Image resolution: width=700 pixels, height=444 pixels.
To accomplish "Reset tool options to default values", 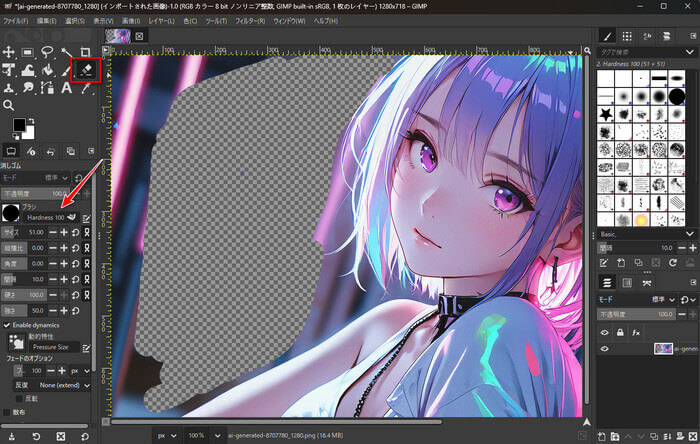I will coord(85,436).
